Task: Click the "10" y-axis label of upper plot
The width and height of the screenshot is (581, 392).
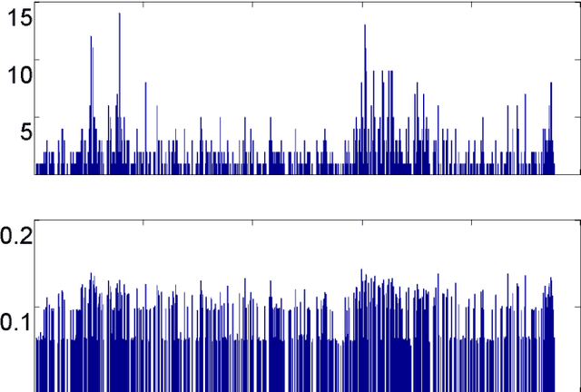Action: pyautogui.click(x=18, y=75)
